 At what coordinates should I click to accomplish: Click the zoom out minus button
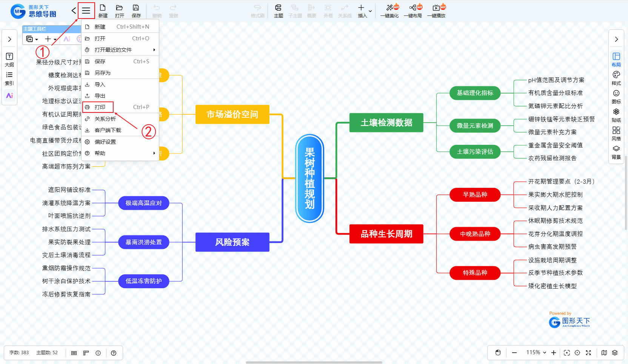coord(514,353)
